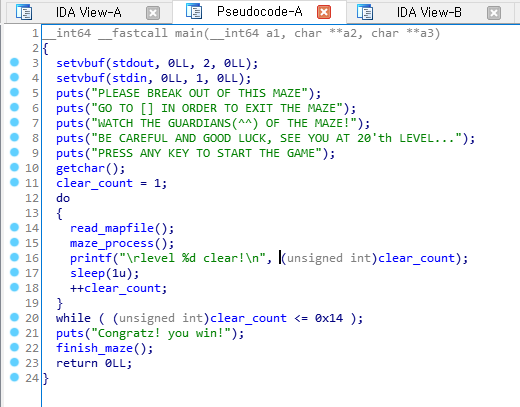Click main in the function signature
The height and width of the screenshot is (407, 520).
pyautogui.click(x=189, y=33)
